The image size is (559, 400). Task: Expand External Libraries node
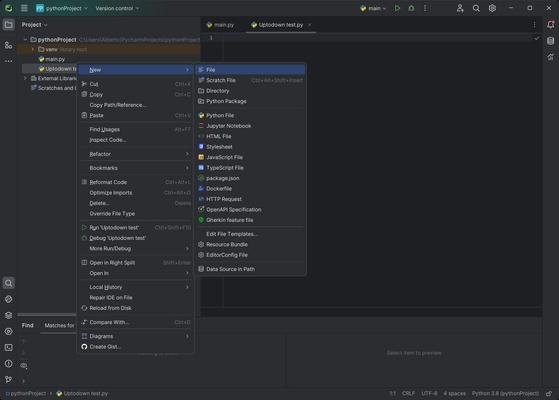click(x=25, y=78)
